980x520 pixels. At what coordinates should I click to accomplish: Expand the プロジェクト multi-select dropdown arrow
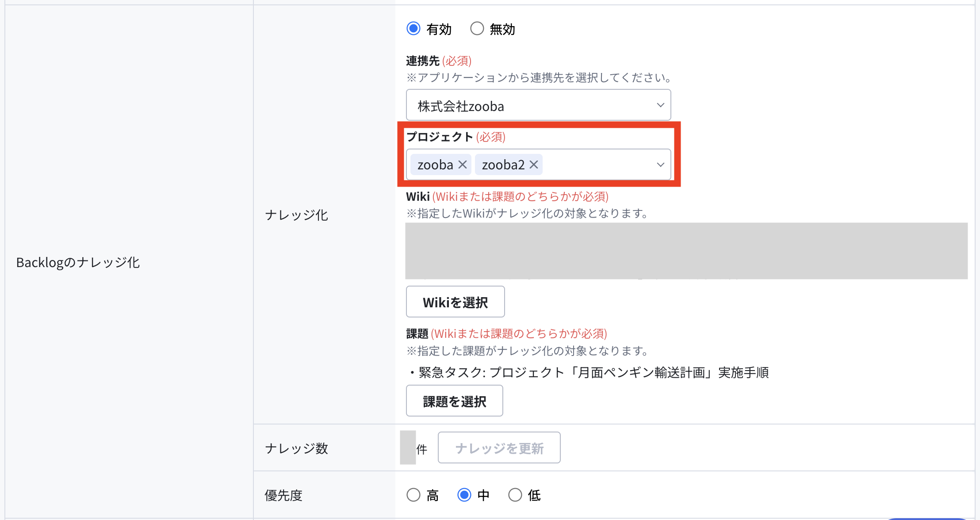[x=660, y=164]
